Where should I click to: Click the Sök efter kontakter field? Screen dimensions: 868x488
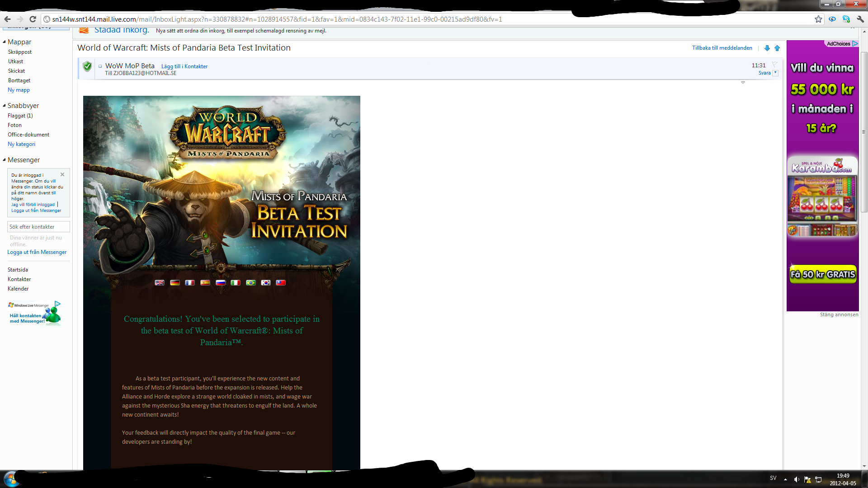38,227
